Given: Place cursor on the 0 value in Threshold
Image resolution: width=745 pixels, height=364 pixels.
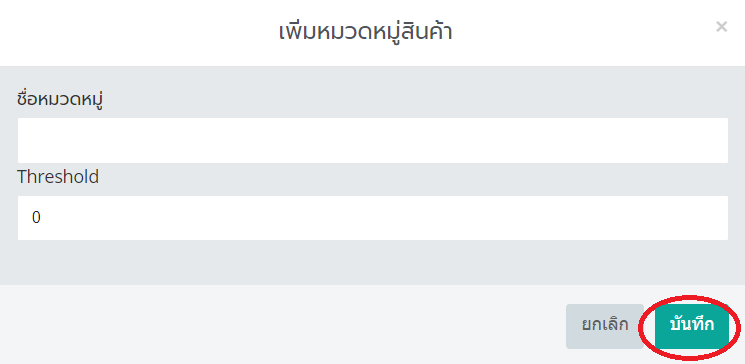Looking at the screenshot, I should [x=36, y=218].
